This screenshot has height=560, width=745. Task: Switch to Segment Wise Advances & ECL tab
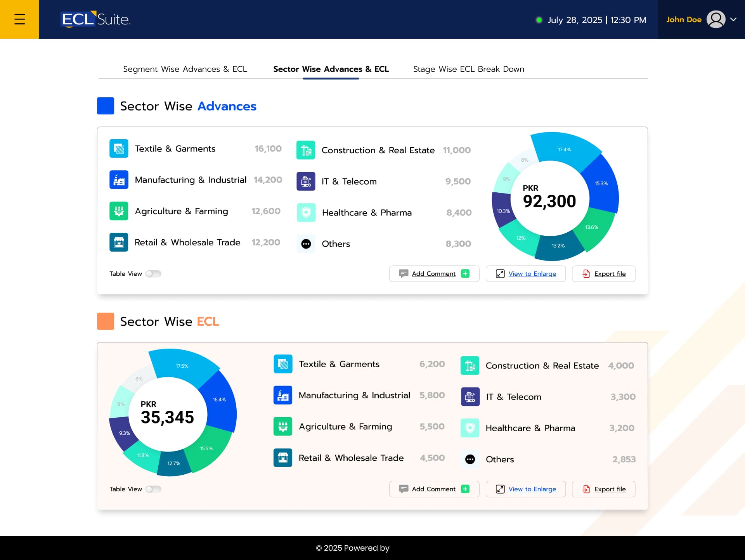(x=185, y=69)
